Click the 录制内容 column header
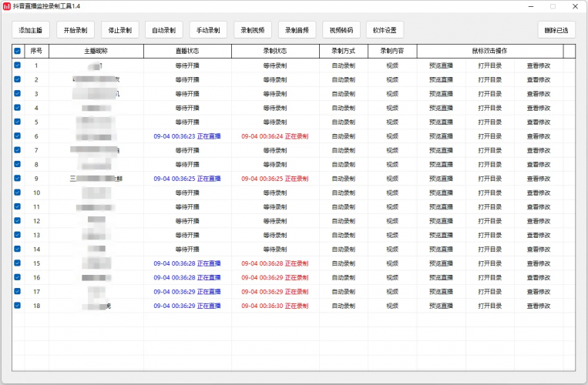Image resolution: width=588 pixels, height=385 pixels. pos(392,51)
